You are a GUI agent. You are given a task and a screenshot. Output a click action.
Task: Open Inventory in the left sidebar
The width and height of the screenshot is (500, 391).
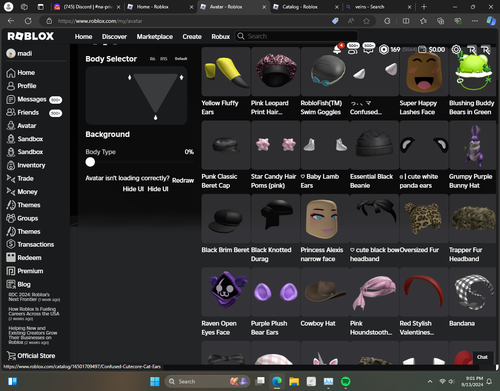pos(26,165)
